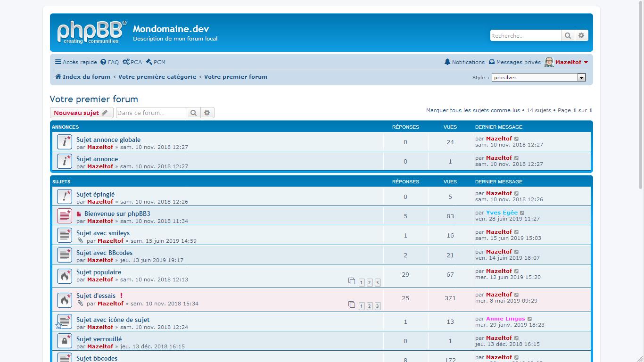View last post by Yves Egée
Viewport: 644px width, 362px height.
[522, 213]
